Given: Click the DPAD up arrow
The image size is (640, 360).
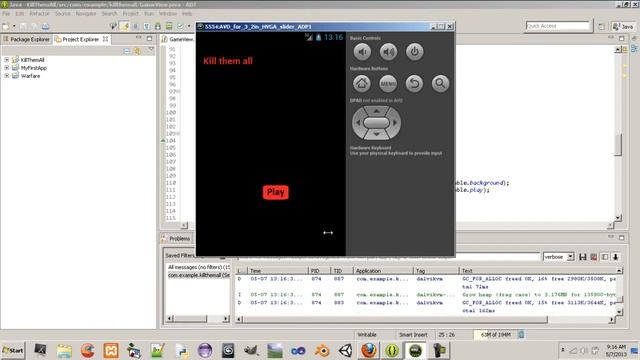Looking at the screenshot, I should [x=376, y=111].
